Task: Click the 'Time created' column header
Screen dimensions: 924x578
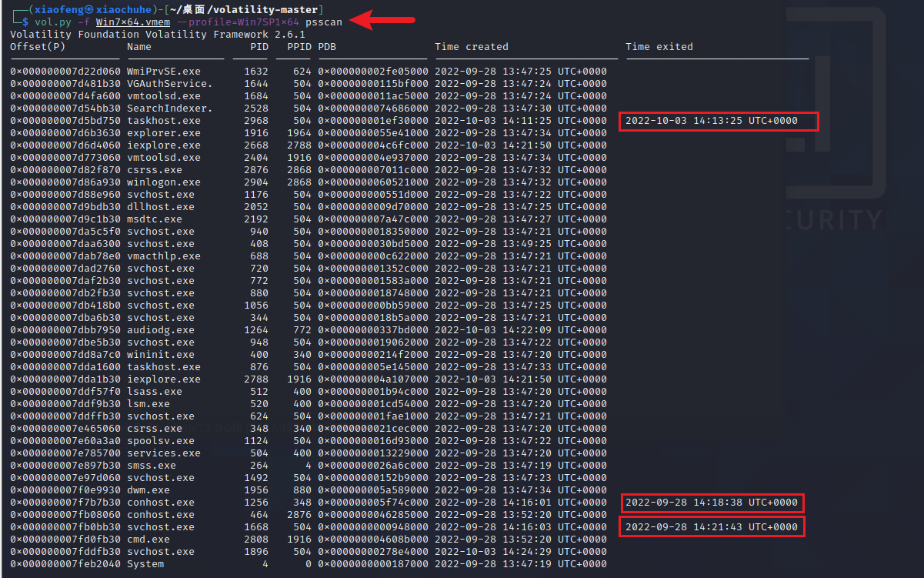Action: pos(472,47)
